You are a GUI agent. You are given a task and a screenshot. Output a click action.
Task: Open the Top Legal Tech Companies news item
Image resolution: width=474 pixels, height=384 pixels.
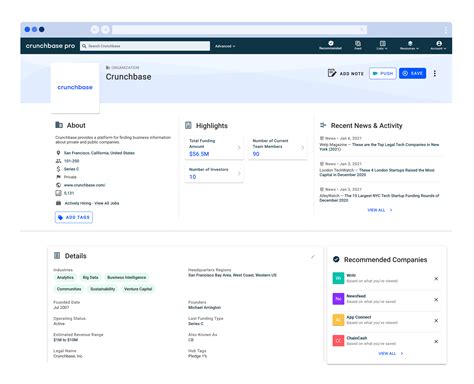pos(379,147)
